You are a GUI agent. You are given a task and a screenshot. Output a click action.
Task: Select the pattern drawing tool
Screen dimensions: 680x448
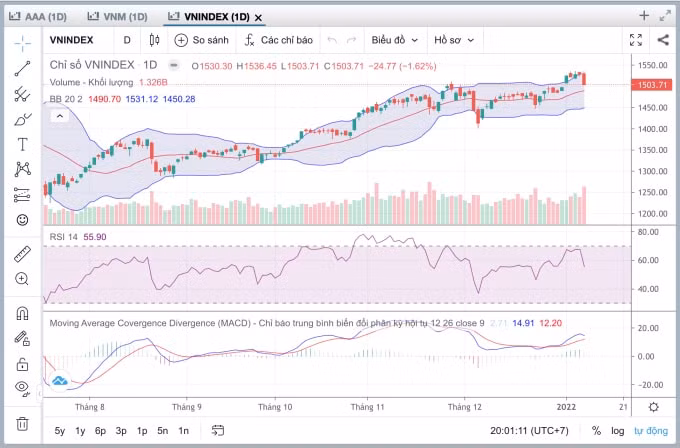(22, 169)
